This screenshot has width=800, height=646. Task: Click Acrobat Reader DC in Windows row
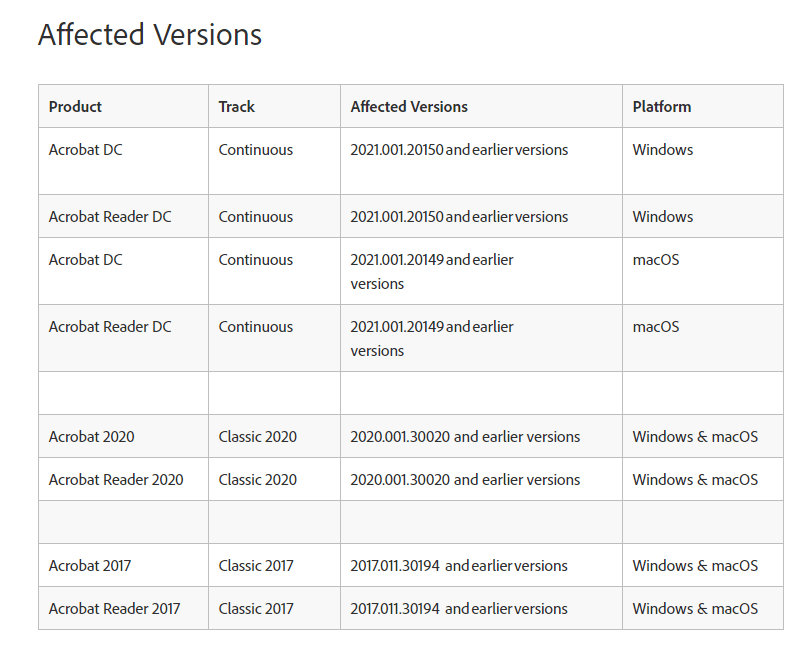110,217
